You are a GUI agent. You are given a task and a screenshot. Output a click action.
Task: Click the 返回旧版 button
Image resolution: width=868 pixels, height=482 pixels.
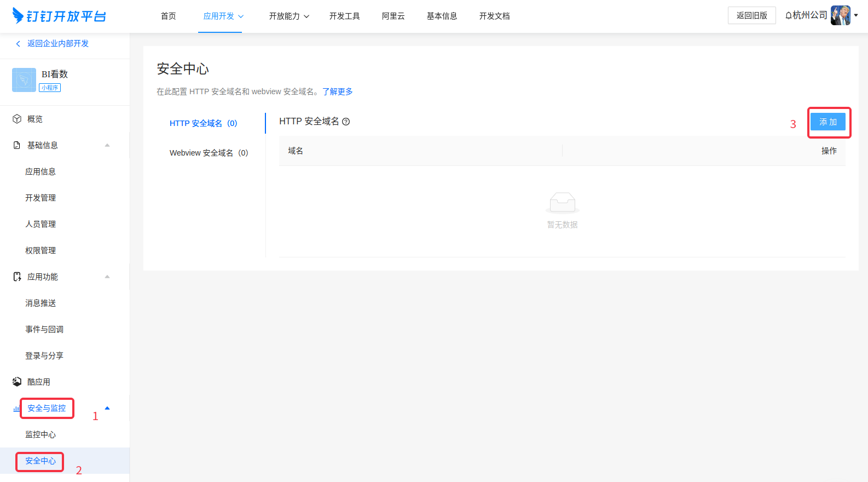click(751, 15)
